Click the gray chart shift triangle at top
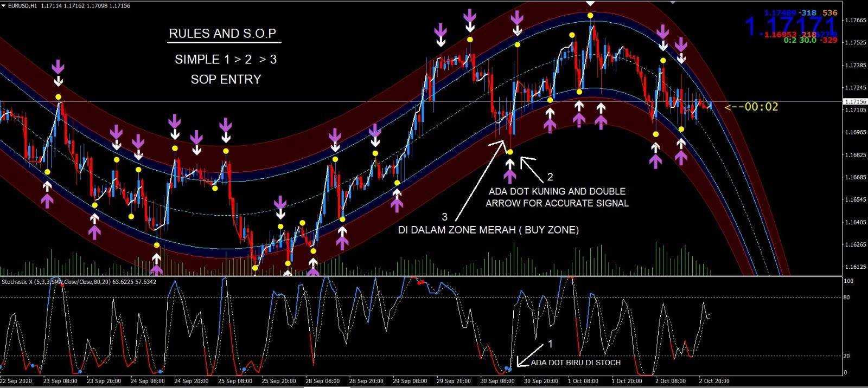Screen dimensions: 868x388 click(x=673, y=2)
